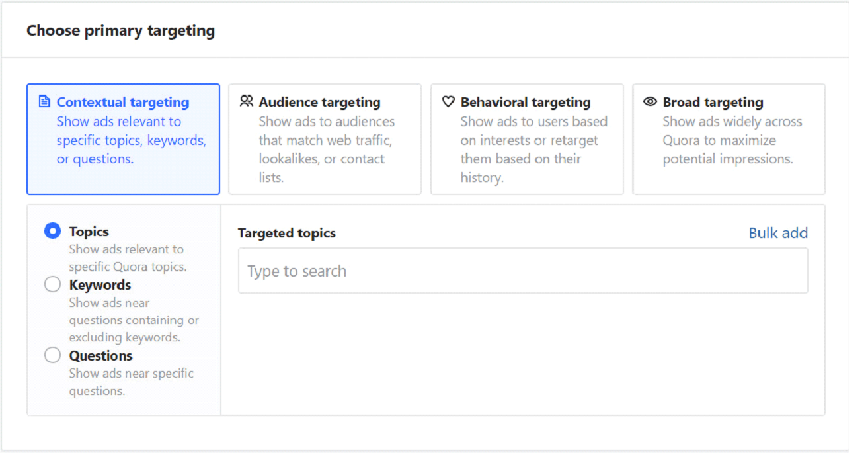Select the Topics radio button
The height and width of the screenshot is (469, 868).
point(52,231)
